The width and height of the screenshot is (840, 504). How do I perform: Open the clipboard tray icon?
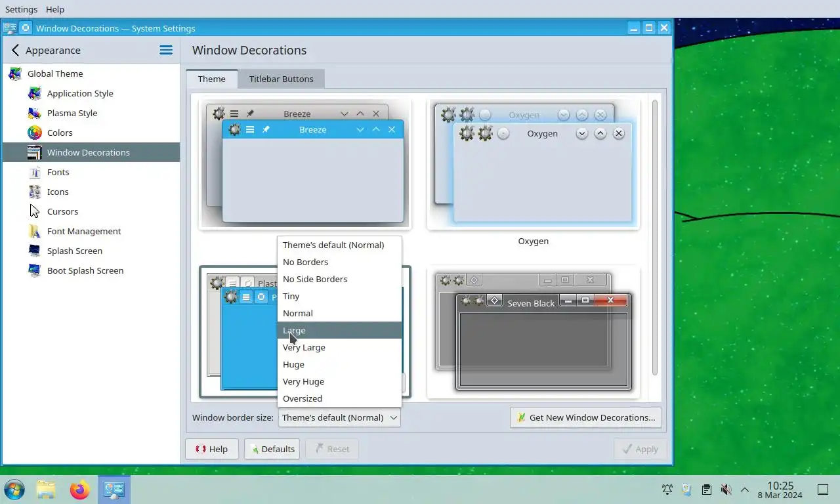pyautogui.click(x=706, y=490)
